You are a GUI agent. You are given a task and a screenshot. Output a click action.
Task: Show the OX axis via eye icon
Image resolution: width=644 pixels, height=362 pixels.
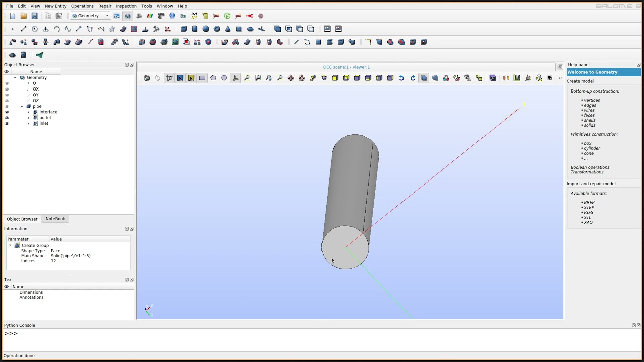click(7, 89)
